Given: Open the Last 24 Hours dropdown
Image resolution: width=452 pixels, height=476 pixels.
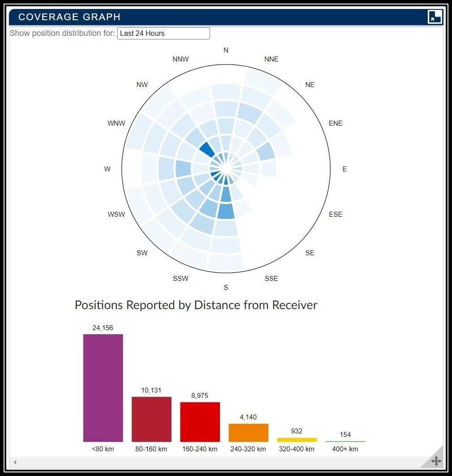Looking at the screenshot, I should (163, 34).
